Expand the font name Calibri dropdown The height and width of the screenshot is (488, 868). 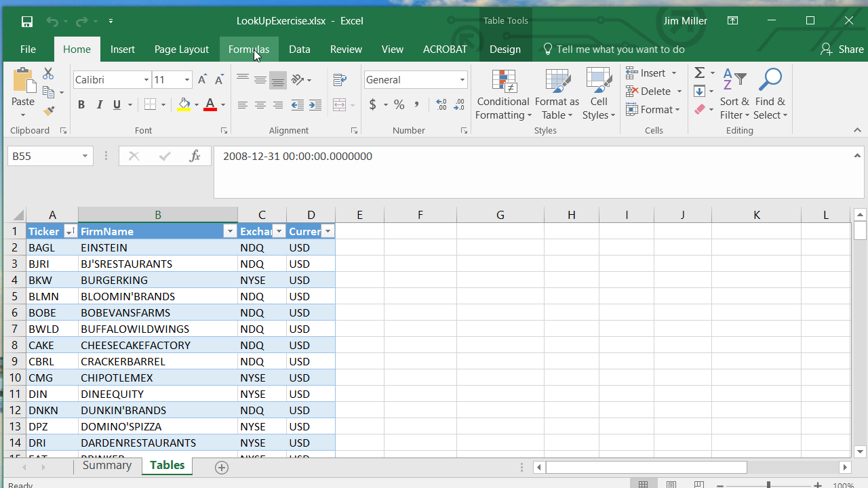tap(146, 80)
